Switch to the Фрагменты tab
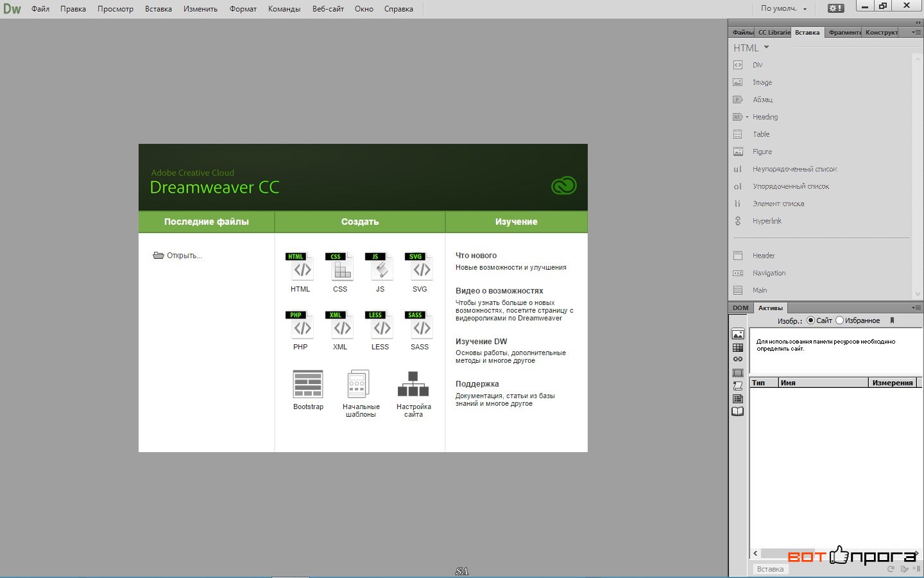This screenshot has width=924, height=578. 844,32
